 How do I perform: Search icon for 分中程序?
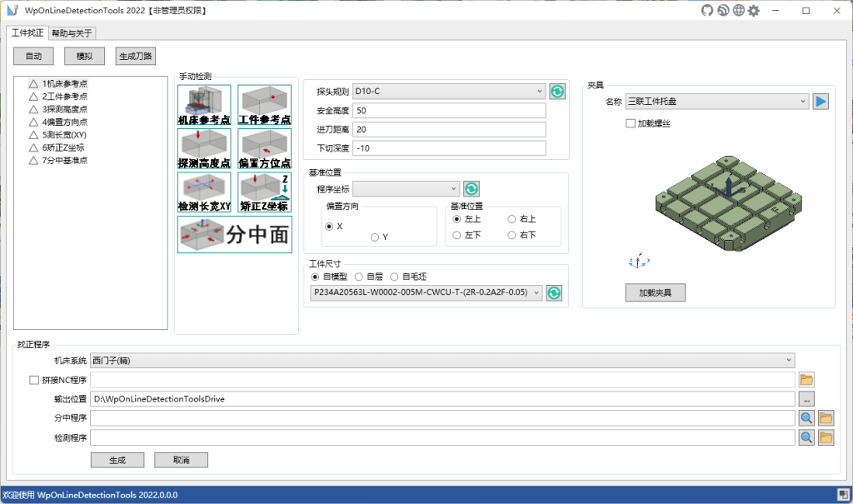[806, 418]
